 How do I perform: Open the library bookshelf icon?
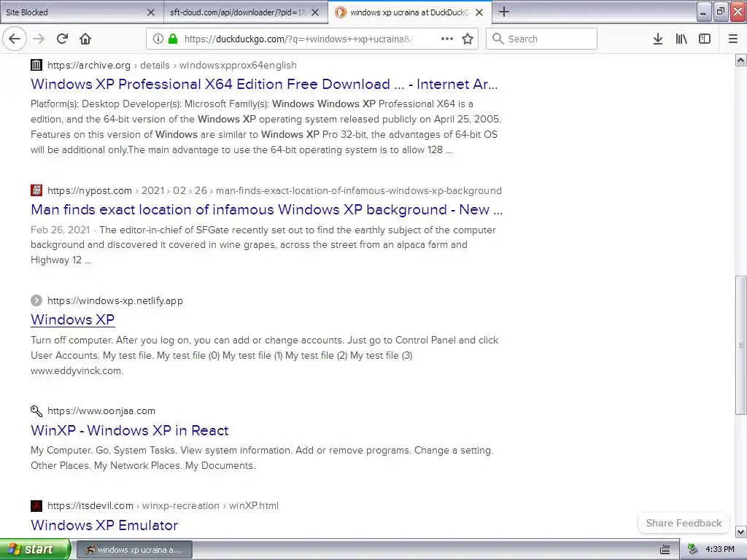(x=681, y=39)
